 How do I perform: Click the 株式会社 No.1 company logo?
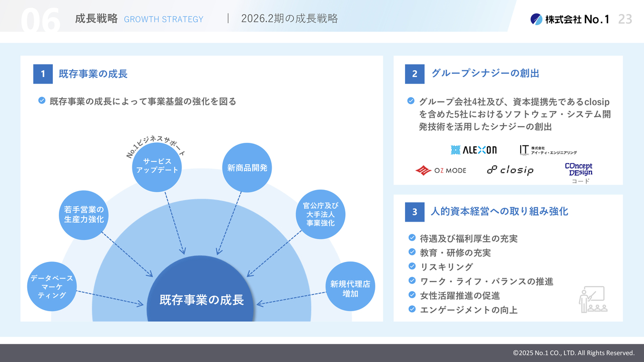(570, 19)
